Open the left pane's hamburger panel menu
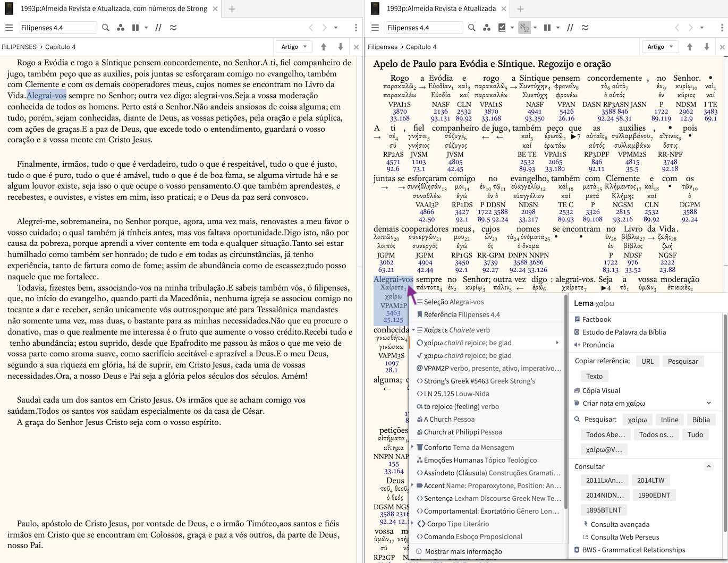The image size is (728, 563). click(x=9, y=28)
